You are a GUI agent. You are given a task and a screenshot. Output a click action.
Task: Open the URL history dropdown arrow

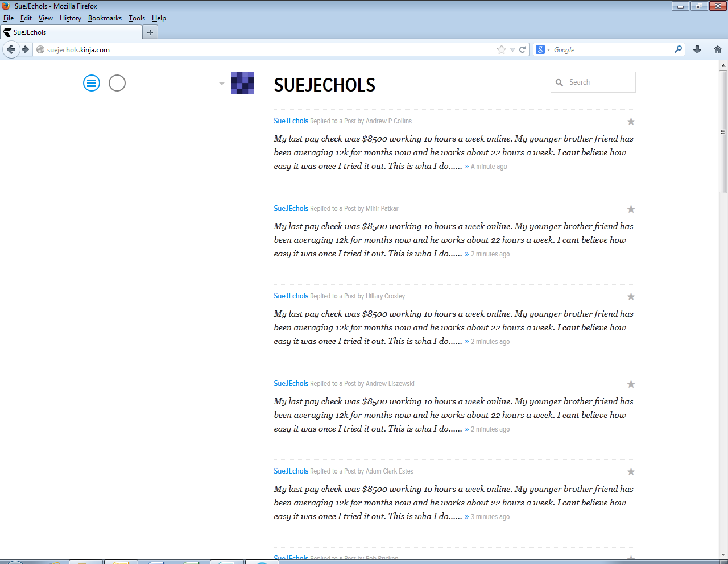pyautogui.click(x=512, y=50)
